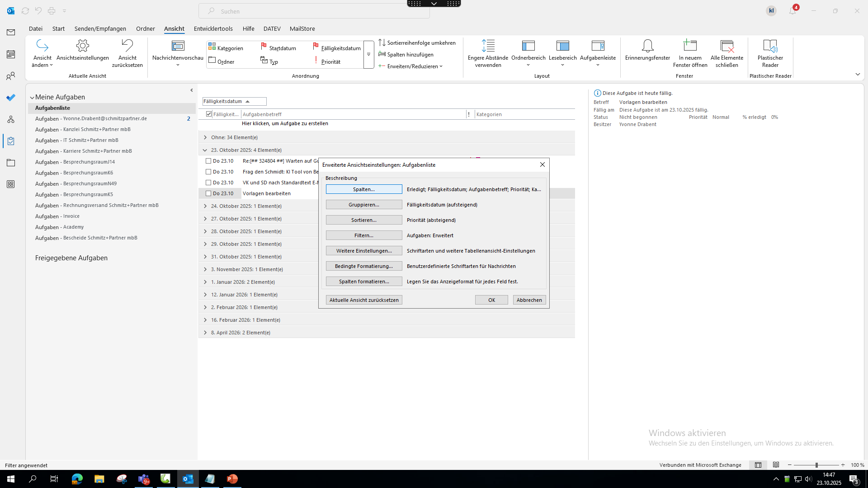
Task: Arrange by Ordner
Action: coord(222,61)
